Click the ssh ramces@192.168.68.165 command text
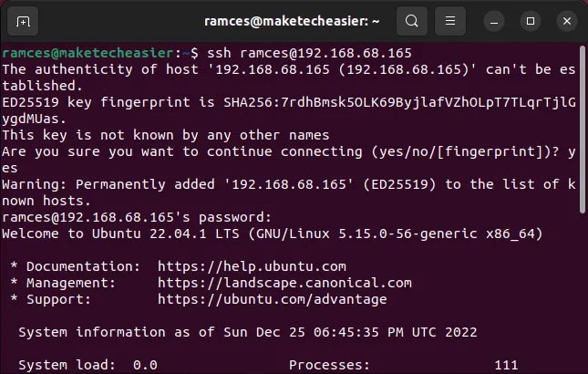This screenshot has width=588, height=374. (309, 53)
